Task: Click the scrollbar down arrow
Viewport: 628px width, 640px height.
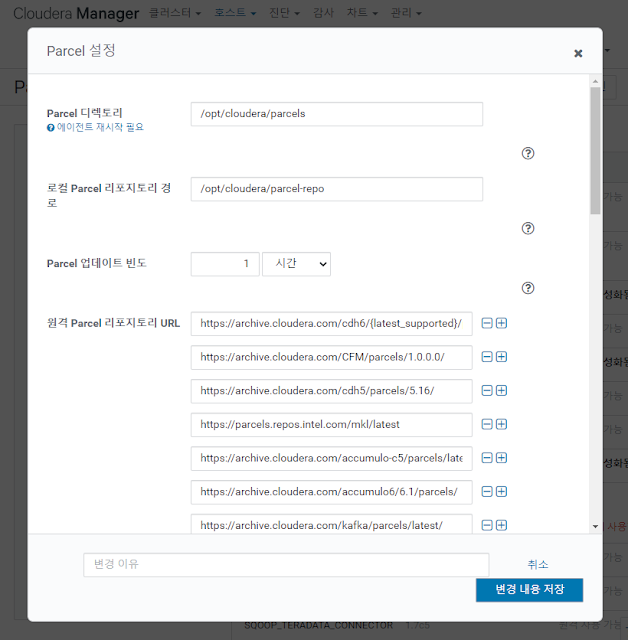Action: 595,527
